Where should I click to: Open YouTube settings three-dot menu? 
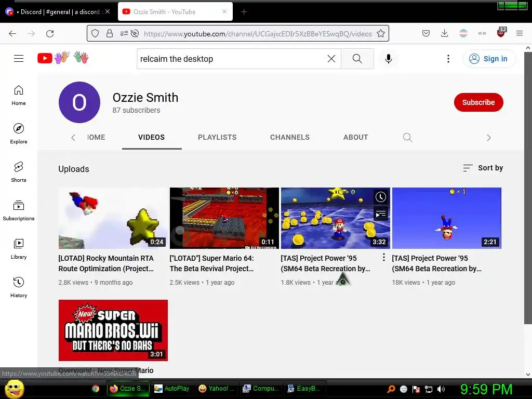point(448,59)
